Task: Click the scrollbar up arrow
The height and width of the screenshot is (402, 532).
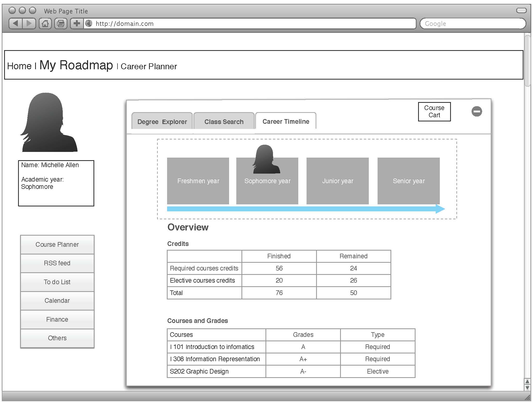Action: pos(527,382)
